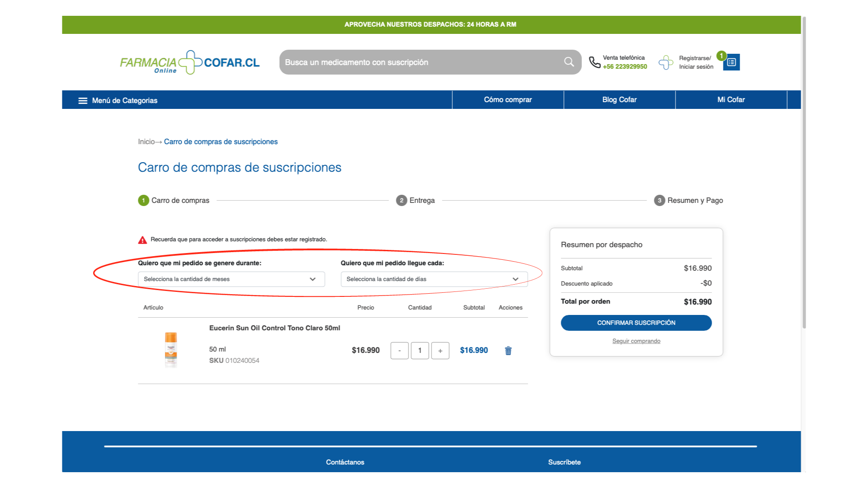Click the phone icon for telephone sales
This screenshot has height=488, width=868.
(594, 62)
